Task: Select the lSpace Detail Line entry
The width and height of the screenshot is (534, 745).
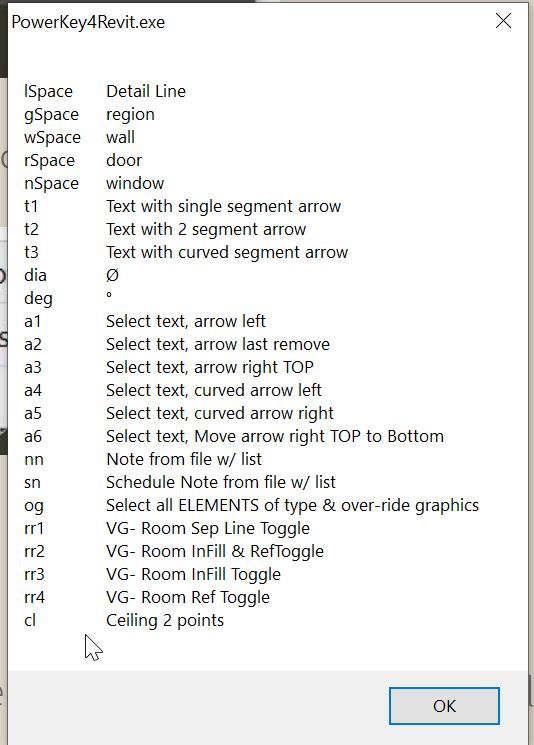Action: click(x=105, y=91)
